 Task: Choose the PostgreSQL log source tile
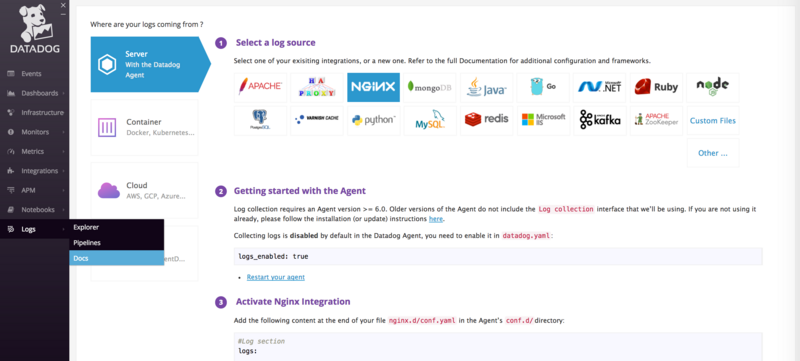click(x=260, y=120)
